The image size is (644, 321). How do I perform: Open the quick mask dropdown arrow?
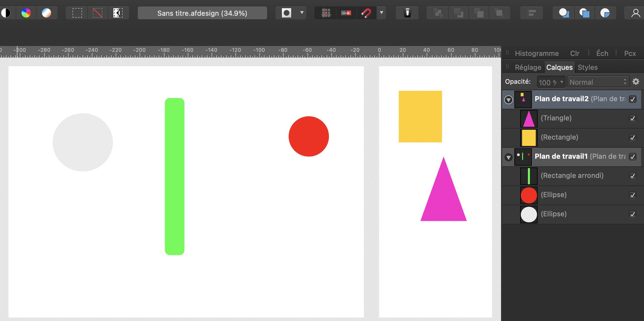coord(302,13)
